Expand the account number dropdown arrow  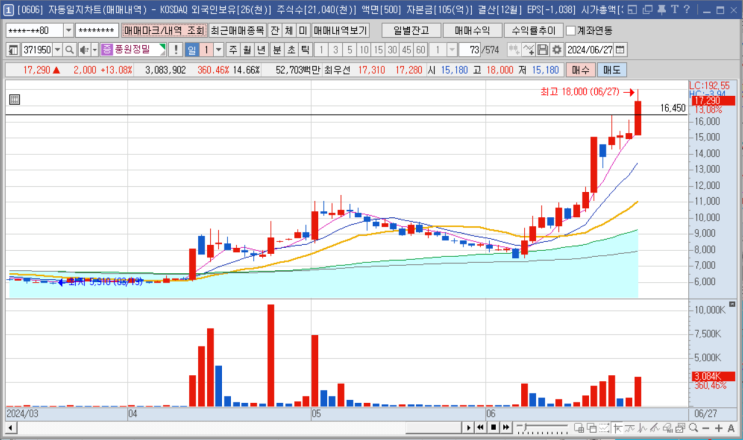click(x=68, y=31)
